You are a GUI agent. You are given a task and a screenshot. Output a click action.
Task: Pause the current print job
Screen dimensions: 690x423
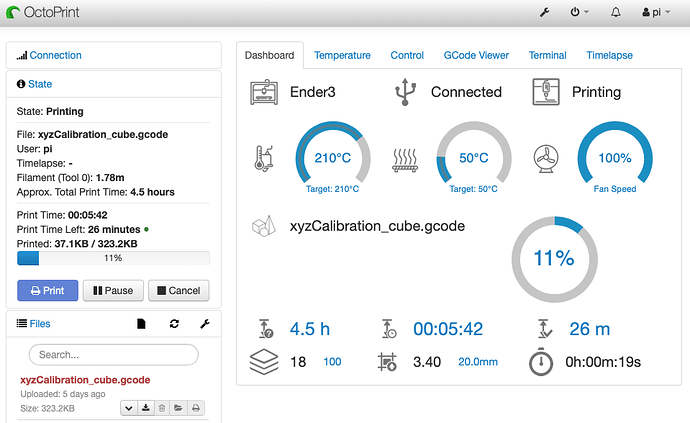[x=113, y=291]
